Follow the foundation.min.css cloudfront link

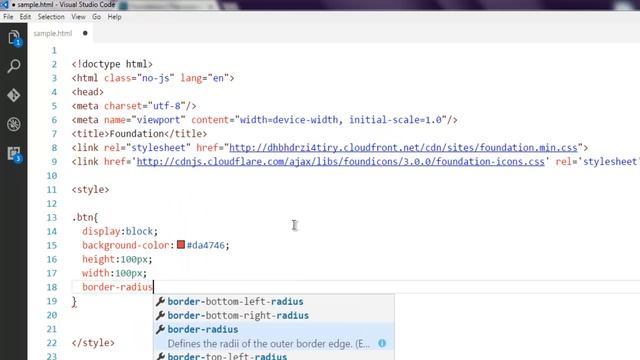tap(403, 147)
